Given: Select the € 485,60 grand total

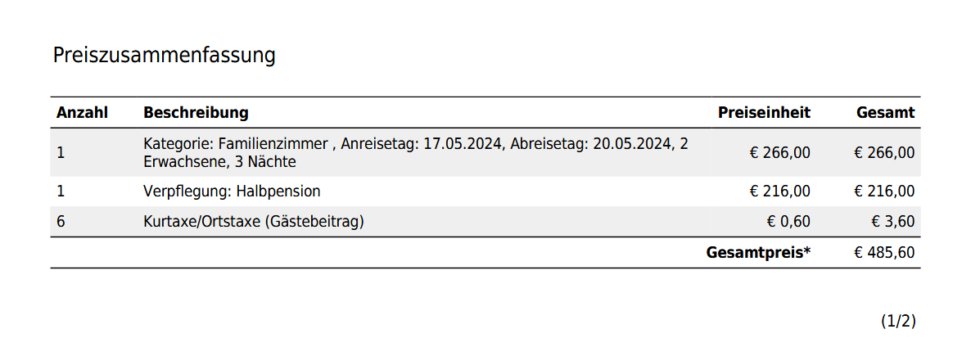Looking at the screenshot, I should [x=885, y=253].
